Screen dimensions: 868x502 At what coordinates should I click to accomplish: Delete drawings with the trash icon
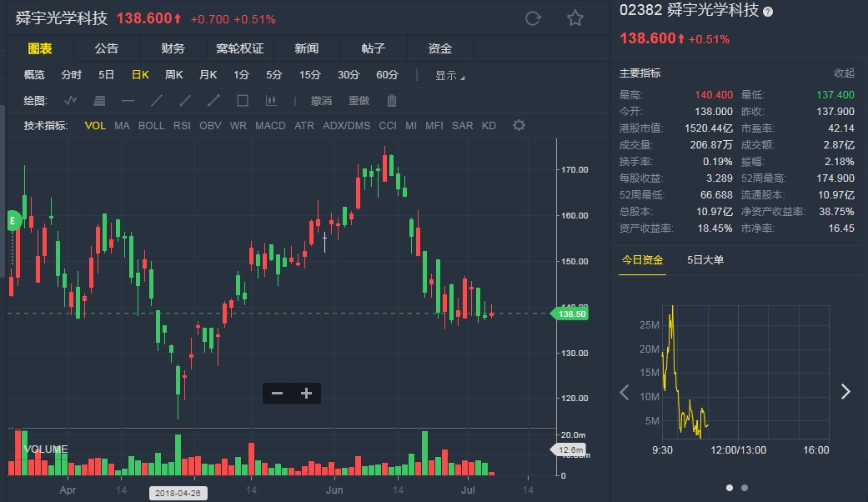coord(392,101)
